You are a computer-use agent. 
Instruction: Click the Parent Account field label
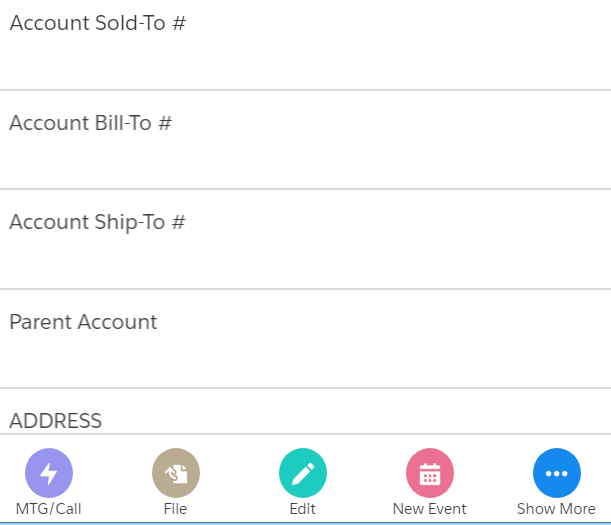click(x=83, y=322)
